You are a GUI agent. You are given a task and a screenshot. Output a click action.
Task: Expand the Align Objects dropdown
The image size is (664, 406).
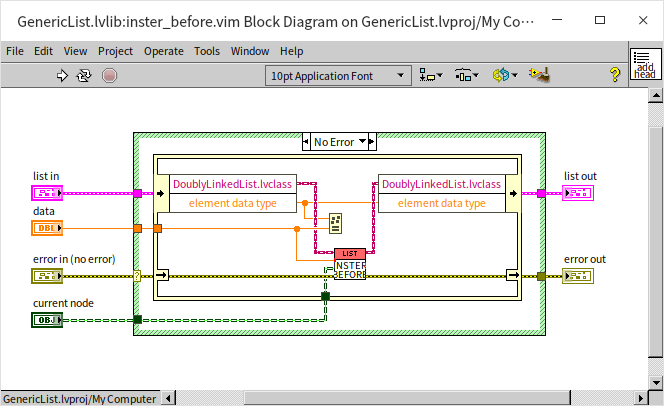432,75
